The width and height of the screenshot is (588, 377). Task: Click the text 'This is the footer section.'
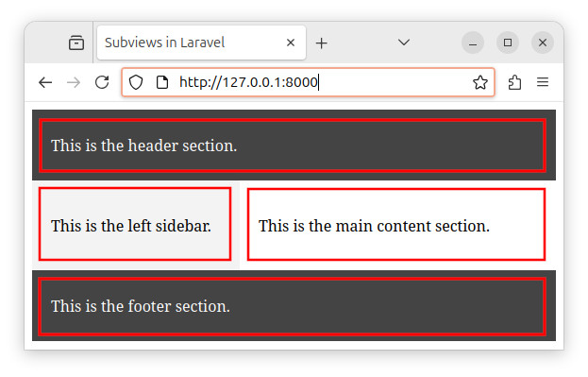[x=141, y=306]
